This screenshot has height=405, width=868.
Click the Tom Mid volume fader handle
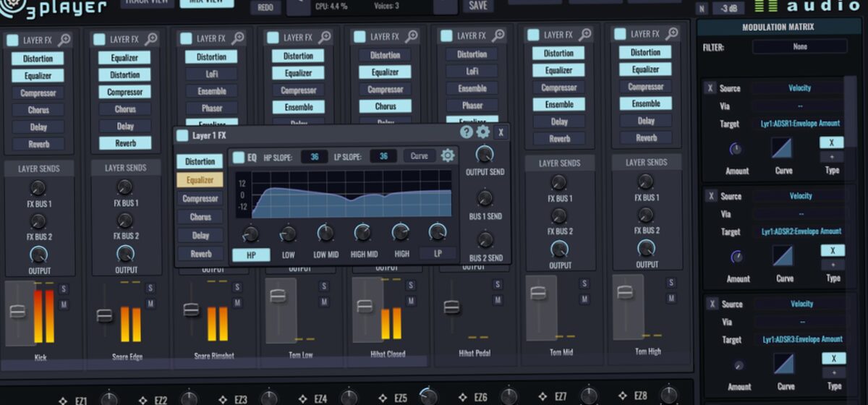[x=537, y=292]
